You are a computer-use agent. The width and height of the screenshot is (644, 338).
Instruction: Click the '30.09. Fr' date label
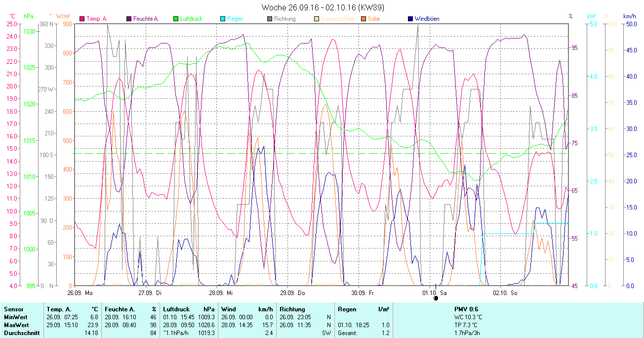[x=362, y=293]
